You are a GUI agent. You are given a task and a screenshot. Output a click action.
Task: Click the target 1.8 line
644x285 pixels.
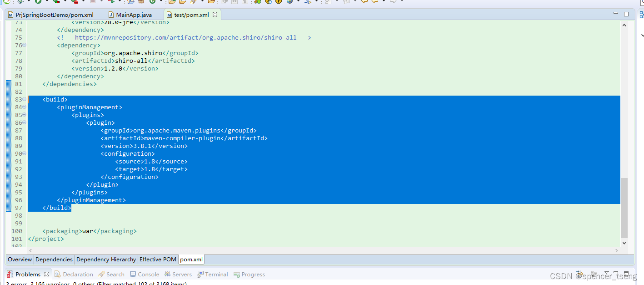tap(151, 169)
